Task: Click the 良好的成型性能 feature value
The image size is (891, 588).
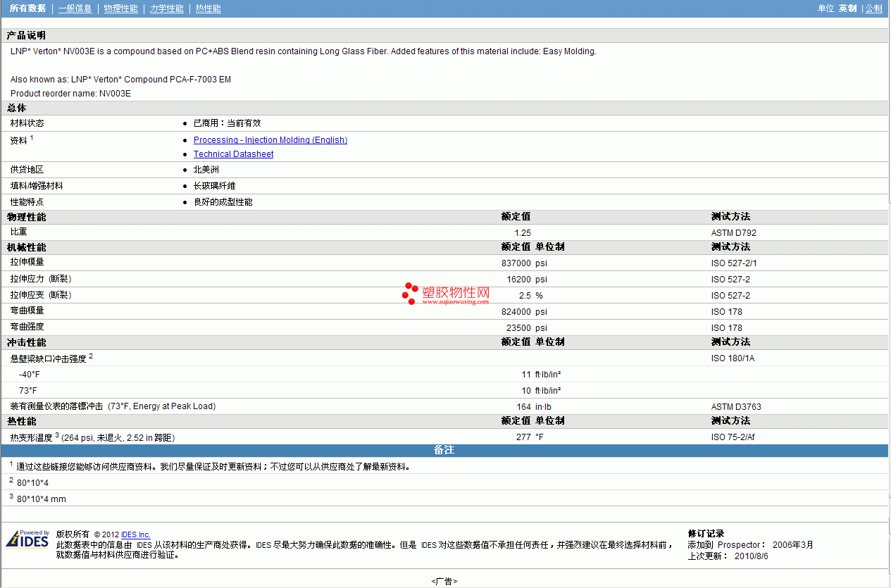Action: pos(223,202)
